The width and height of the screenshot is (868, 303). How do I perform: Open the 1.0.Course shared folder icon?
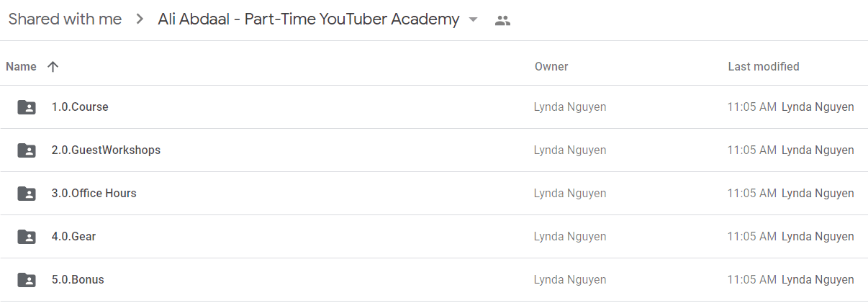[x=27, y=107]
